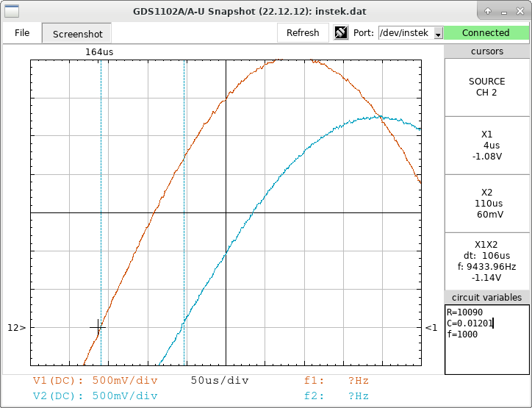The image size is (532, 408).
Task: Click the V2(DC) 500mV/div channel label
Action: [x=96, y=396]
